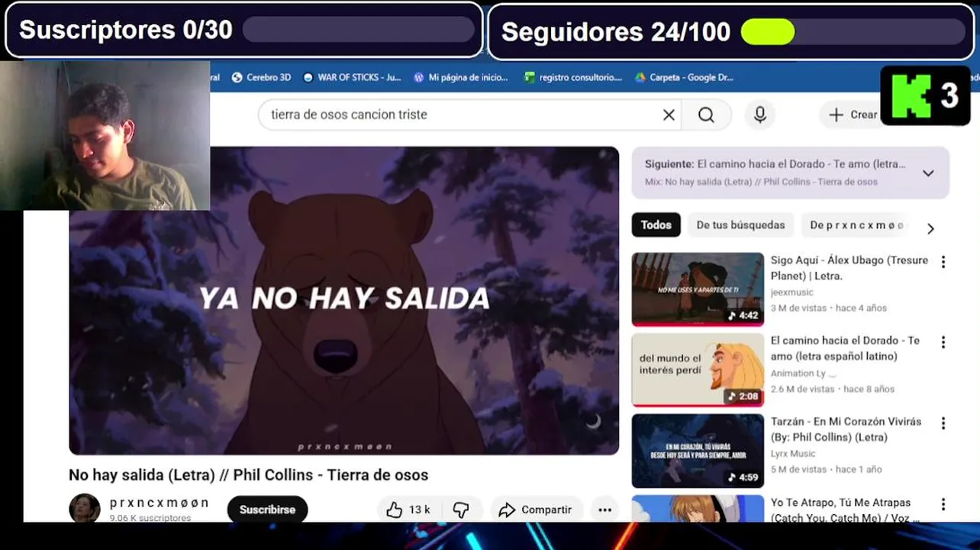Image resolution: width=980 pixels, height=550 pixels.
Task: Open options for Yo Te Atrapo video
Action: tap(943, 504)
